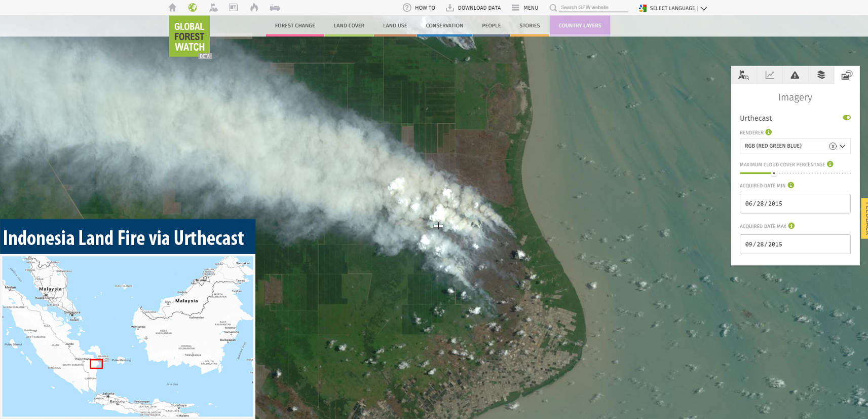Click the home icon in top bar
Image resolution: width=868 pixels, height=419 pixels.
172,8
